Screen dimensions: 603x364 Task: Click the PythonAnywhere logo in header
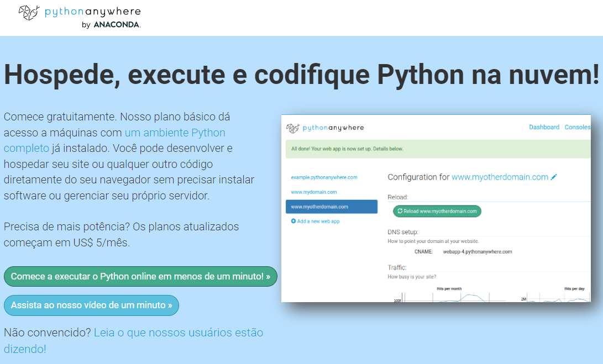click(x=80, y=17)
